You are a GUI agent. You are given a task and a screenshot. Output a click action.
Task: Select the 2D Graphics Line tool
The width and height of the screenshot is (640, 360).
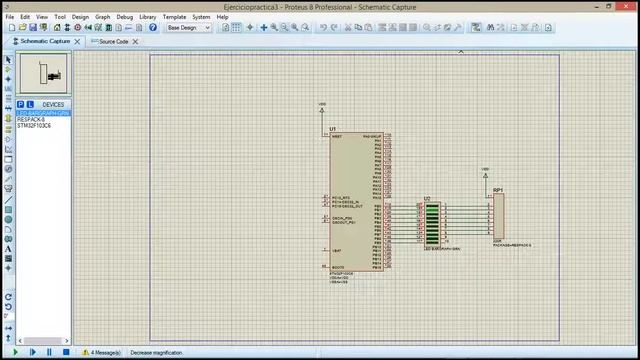(x=8, y=200)
